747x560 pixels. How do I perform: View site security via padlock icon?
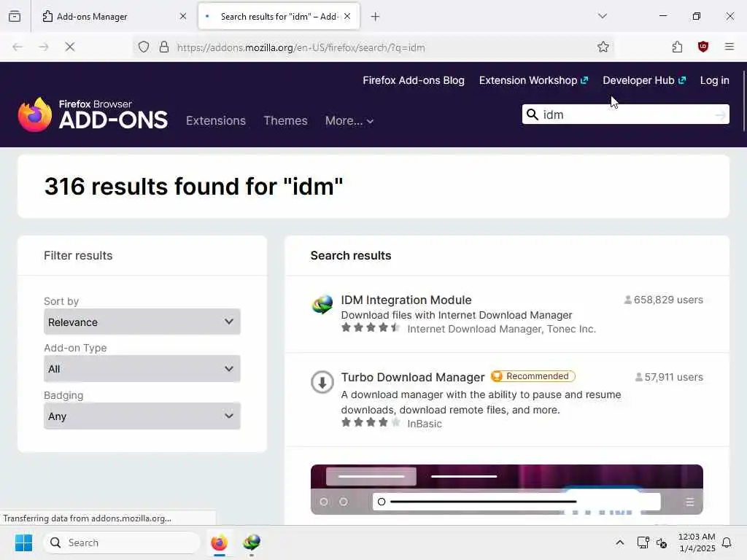(164, 47)
